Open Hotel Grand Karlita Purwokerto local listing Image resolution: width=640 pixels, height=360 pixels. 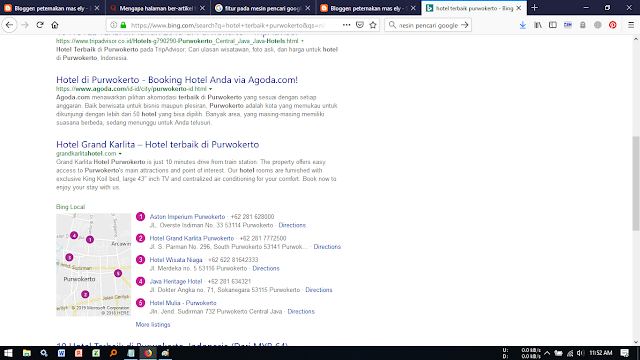click(x=192, y=238)
